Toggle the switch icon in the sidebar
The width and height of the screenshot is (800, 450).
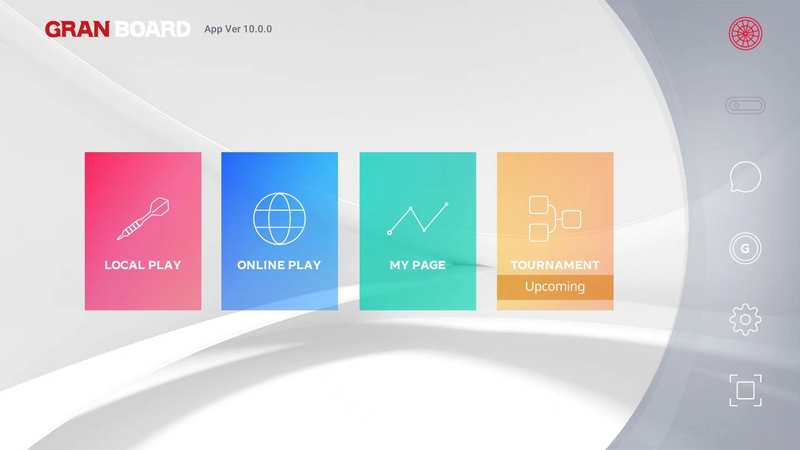(745, 105)
